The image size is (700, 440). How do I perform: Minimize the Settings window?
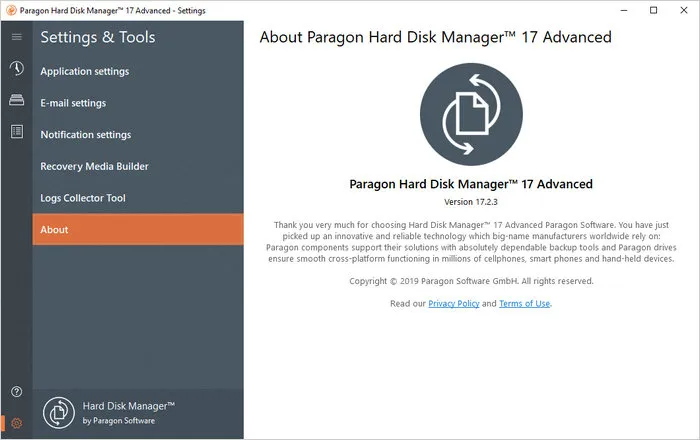624,10
